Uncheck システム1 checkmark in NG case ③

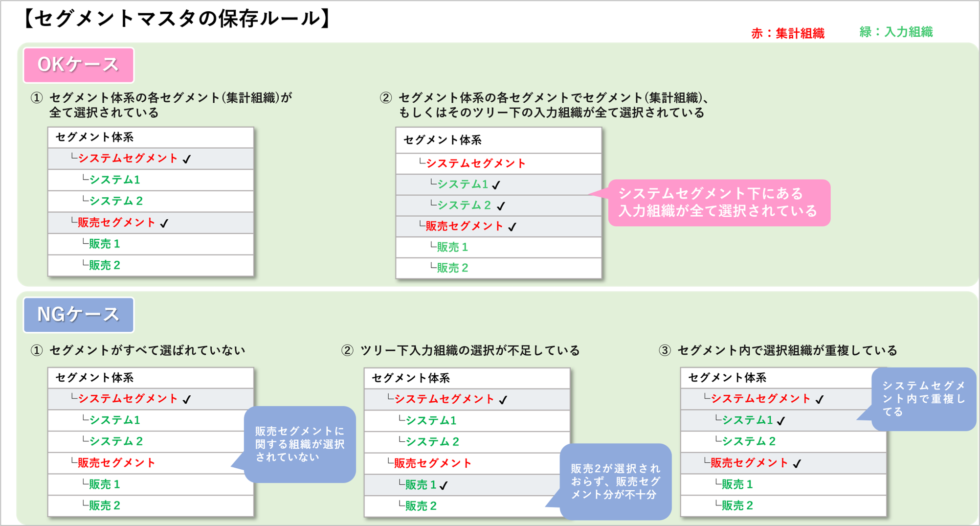(x=781, y=421)
